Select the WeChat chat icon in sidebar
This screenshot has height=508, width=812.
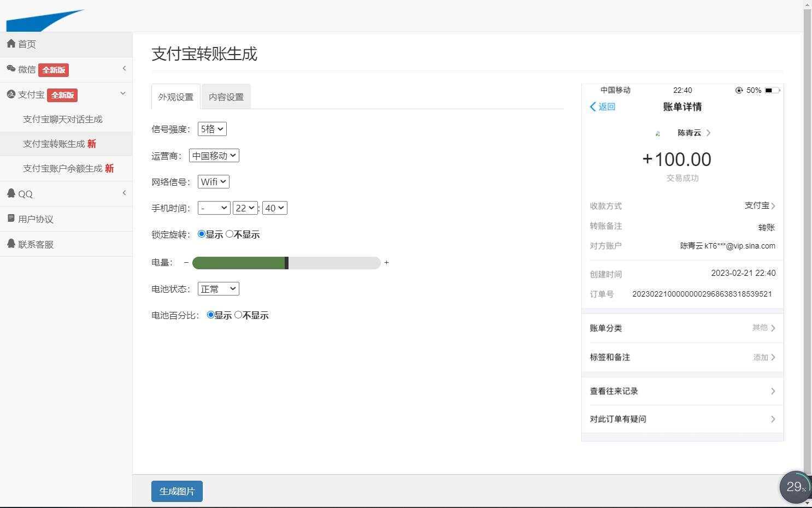click(11, 69)
